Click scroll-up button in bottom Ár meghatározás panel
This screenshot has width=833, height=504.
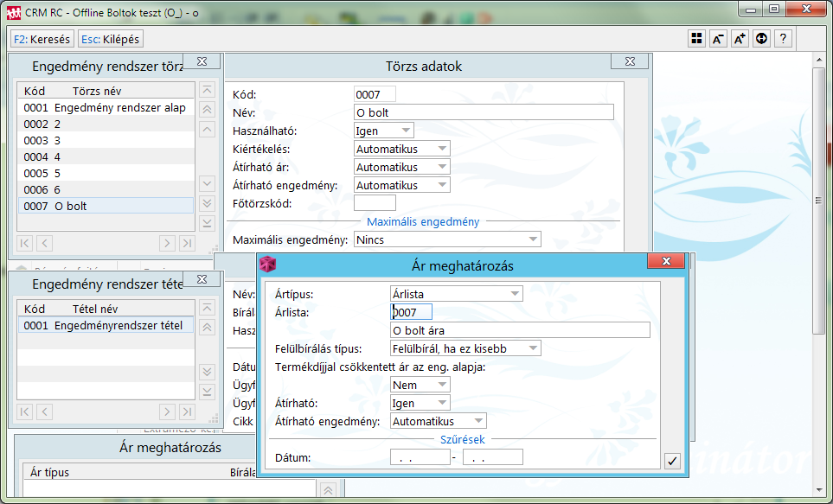[328, 490]
